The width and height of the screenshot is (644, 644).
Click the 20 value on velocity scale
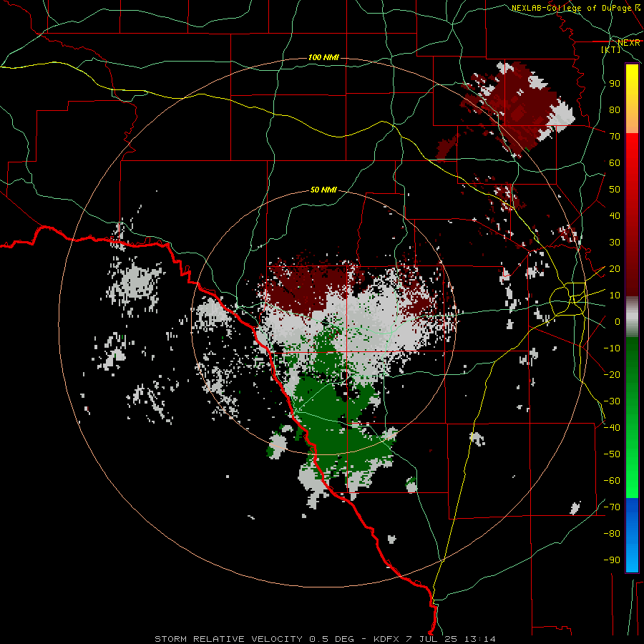tap(615, 269)
